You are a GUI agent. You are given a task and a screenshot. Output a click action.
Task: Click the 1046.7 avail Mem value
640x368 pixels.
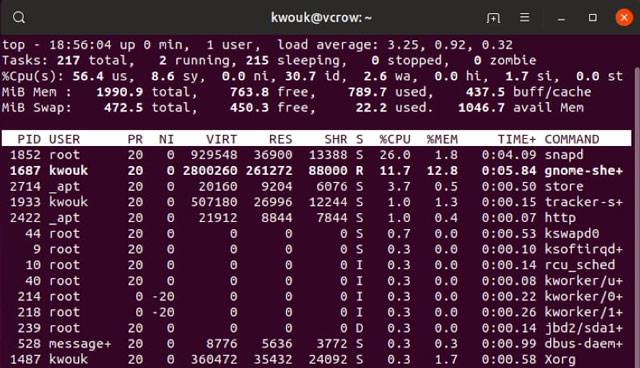point(481,108)
